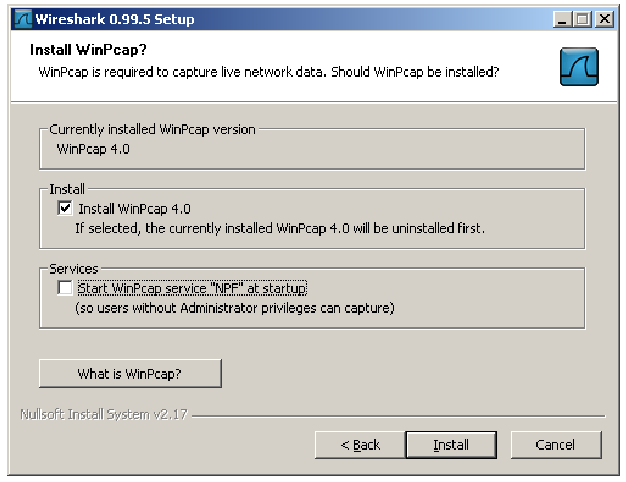This screenshot has height=482, width=626.
Task: Open the What is WinPcap? info button
Action: tap(130, 373)
